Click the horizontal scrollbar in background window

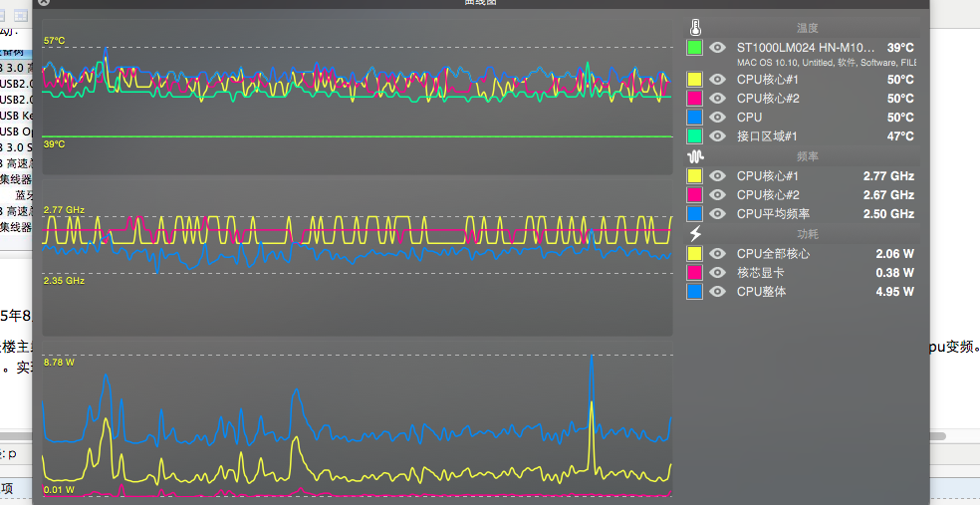pos(937,436)
